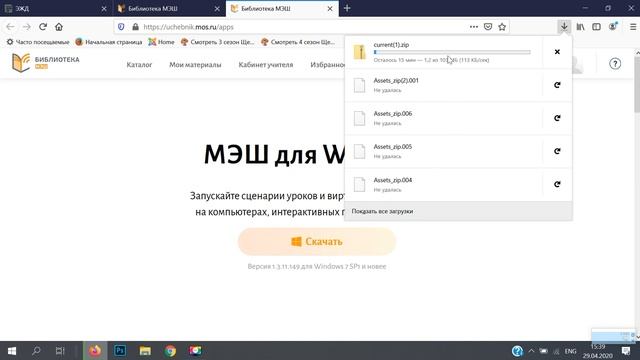Click the current(1).zip progress bar
The height and width of the screenshot is (360, 640).
pyautogui.click(x=452, y=52)
